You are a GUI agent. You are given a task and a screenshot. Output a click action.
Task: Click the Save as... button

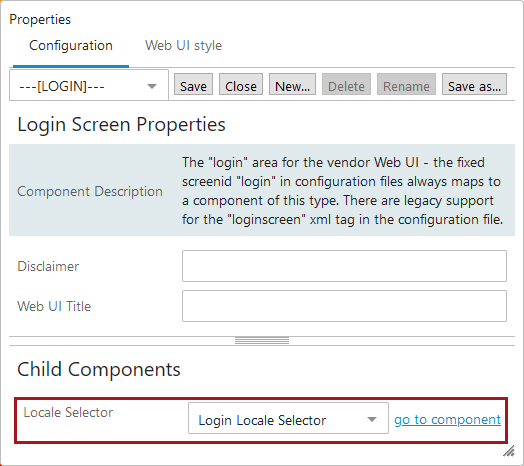[x=474, y=84]
